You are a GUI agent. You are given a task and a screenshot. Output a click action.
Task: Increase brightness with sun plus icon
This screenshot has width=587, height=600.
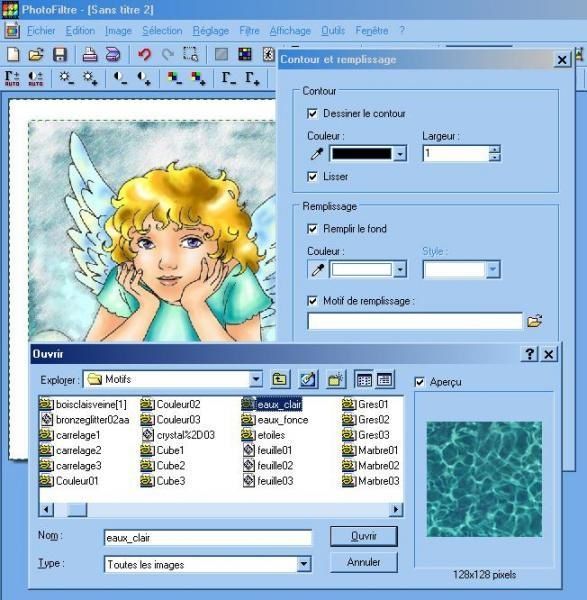click(90, 78)
